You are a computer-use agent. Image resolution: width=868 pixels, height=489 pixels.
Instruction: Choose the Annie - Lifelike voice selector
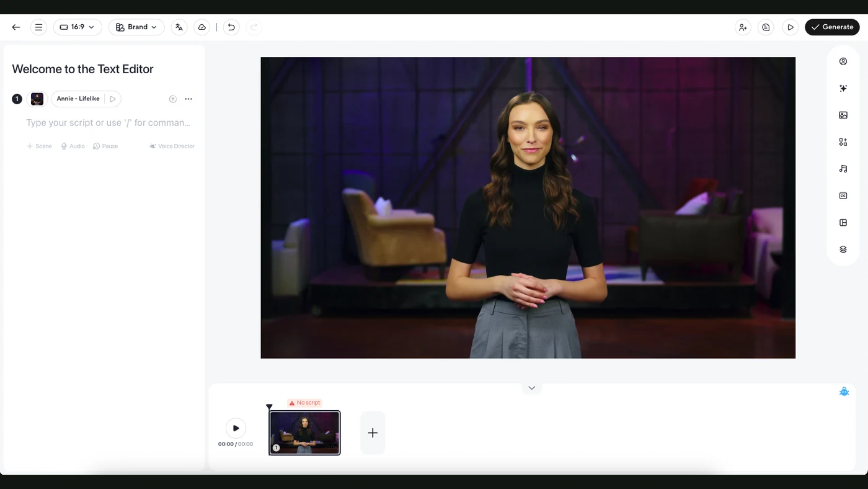click(x=78, y=99)
